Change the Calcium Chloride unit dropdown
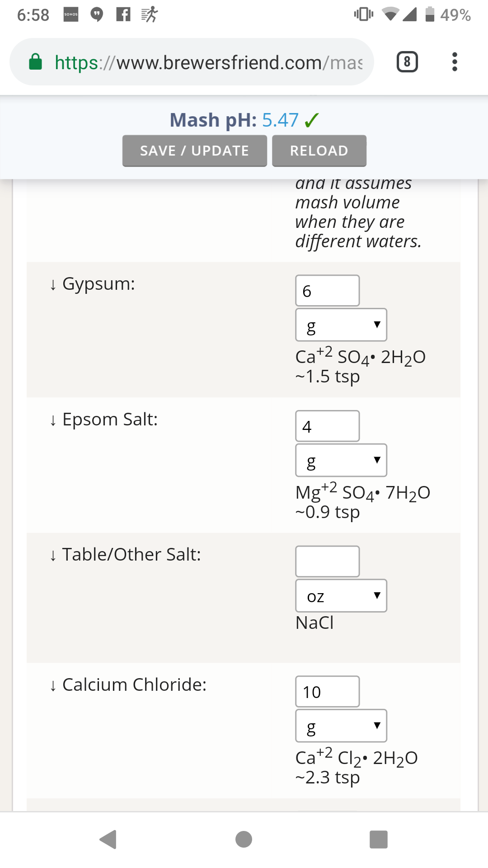The height and width of the screenshot is (868, 488). (x=341, y=726)
